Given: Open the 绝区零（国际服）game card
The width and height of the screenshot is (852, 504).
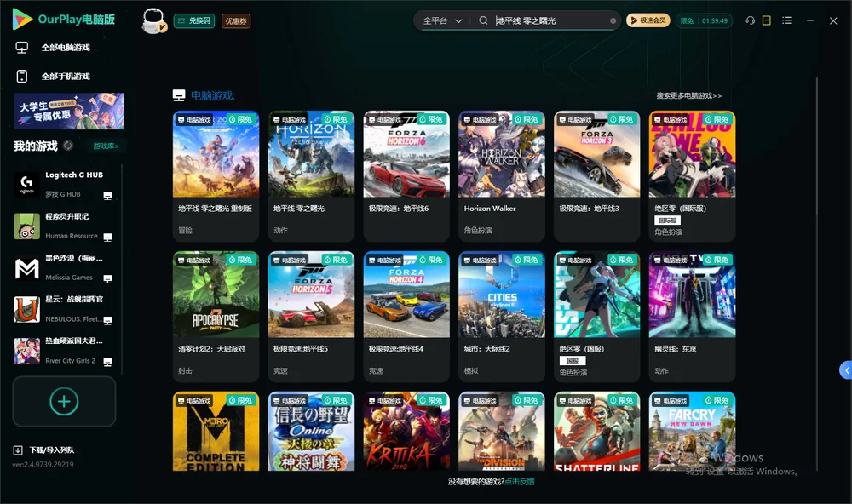Looking at the screenshot, I should coord(692,176).
